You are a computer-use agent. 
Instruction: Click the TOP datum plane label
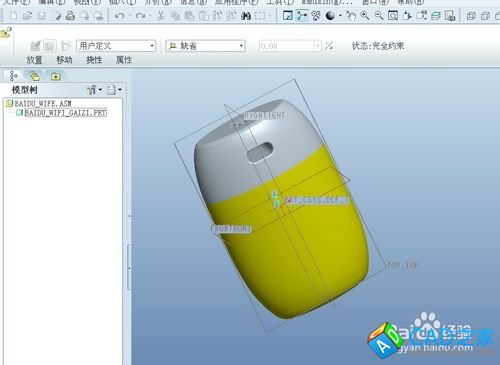pos(402,266)
